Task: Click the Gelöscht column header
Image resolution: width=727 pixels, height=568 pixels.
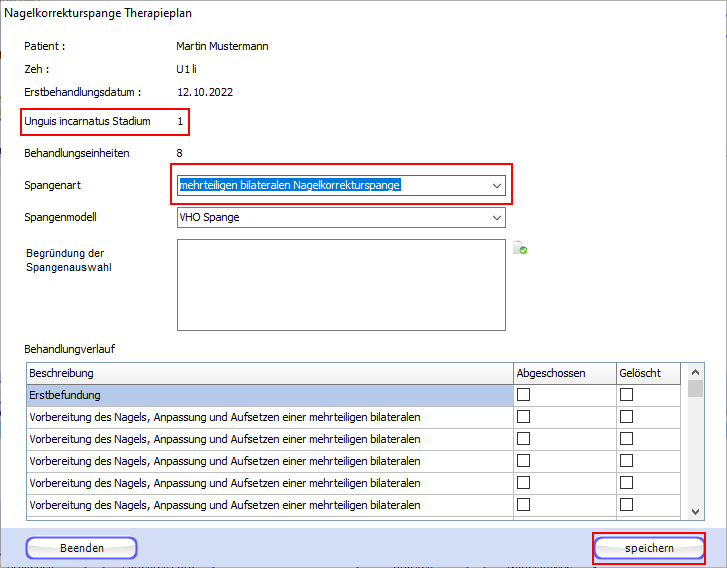Action: [647, 373]
